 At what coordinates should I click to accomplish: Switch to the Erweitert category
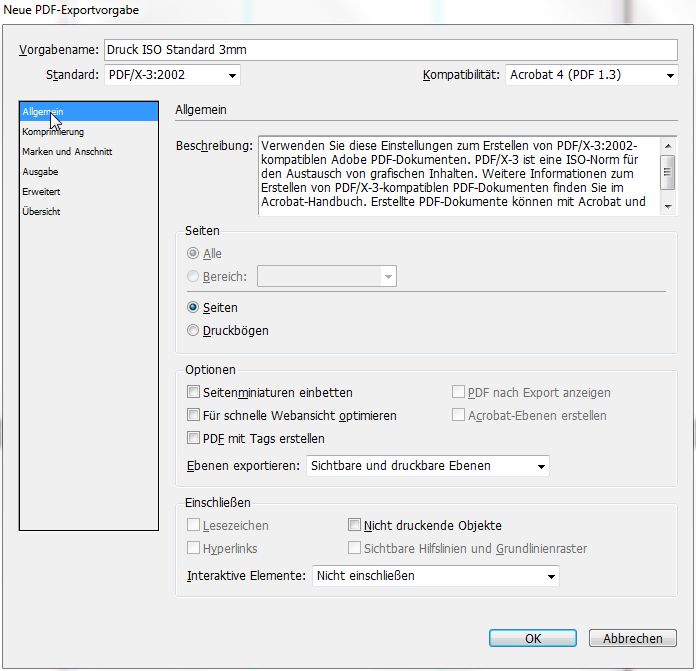[42, 192]
